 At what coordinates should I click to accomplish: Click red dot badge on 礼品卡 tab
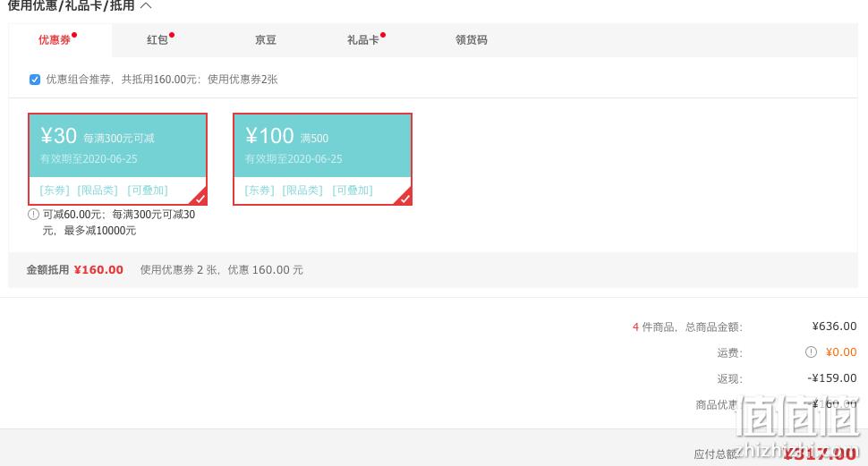(382, 35)
